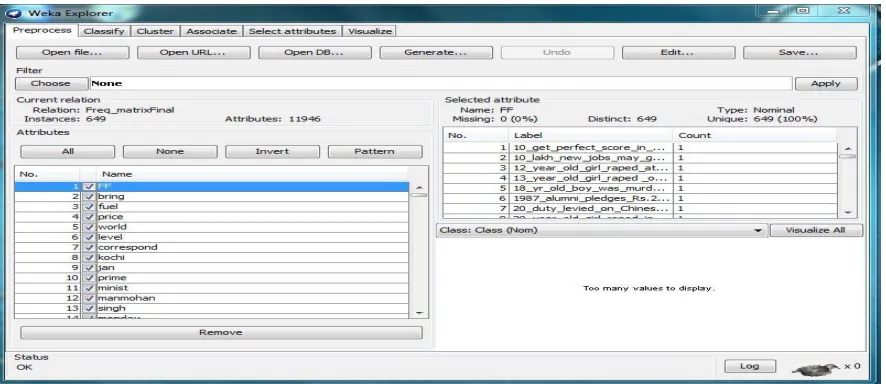Select All attributes button
Image resolution: width=886 pixels, height=384 pixels.
67,152
